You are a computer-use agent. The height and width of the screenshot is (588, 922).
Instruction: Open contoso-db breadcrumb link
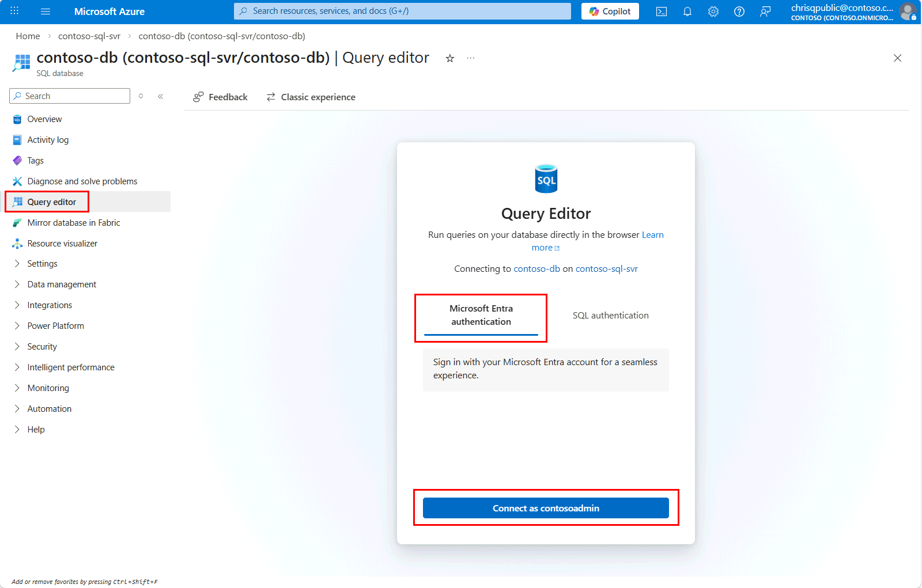point(222,36)
